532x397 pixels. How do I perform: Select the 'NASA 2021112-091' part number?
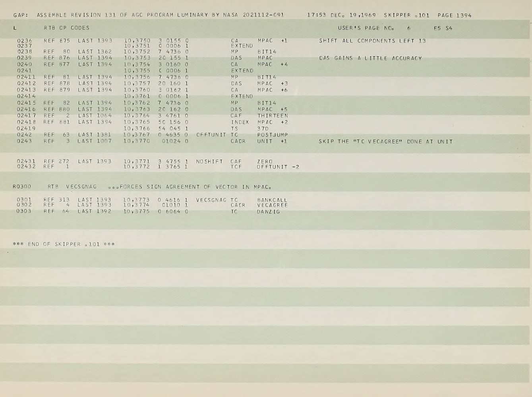pos(253,15)
